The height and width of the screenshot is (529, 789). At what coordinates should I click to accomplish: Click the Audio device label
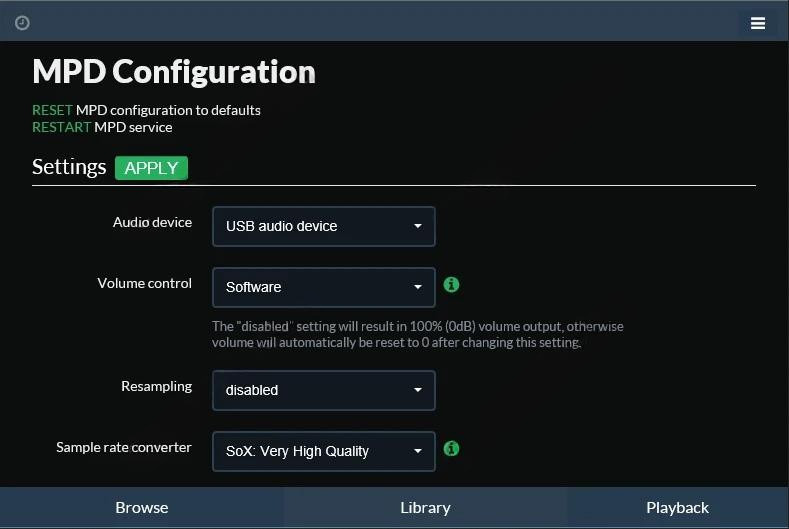tap(152, 222)
